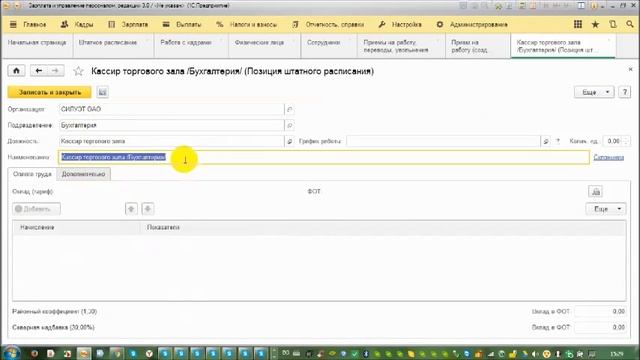The width and height of the screenshot is (640, 360).
Task: Go back with left arrow
Action: point(39,71)
